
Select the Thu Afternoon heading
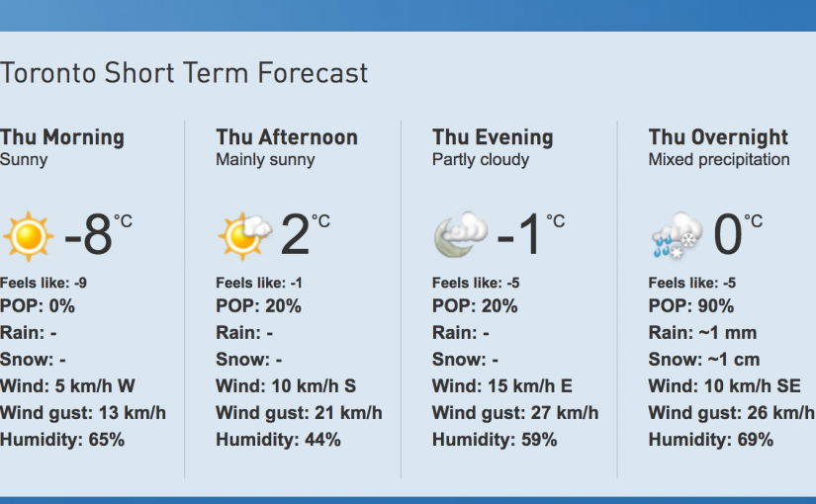(x=287, y=137)
